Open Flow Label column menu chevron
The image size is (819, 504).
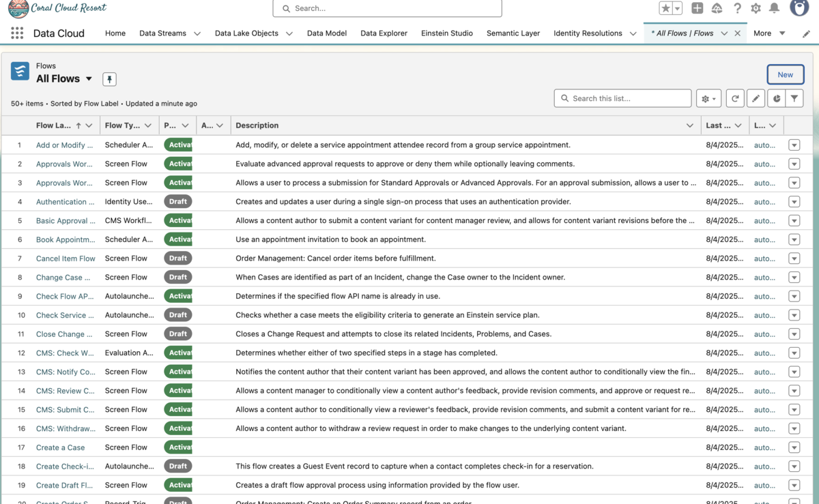pos(89,125)
